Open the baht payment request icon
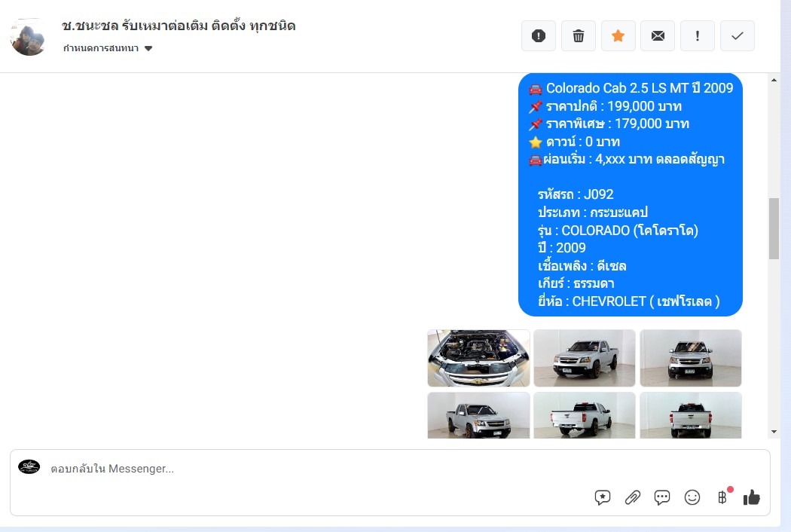 pos(722,497)
